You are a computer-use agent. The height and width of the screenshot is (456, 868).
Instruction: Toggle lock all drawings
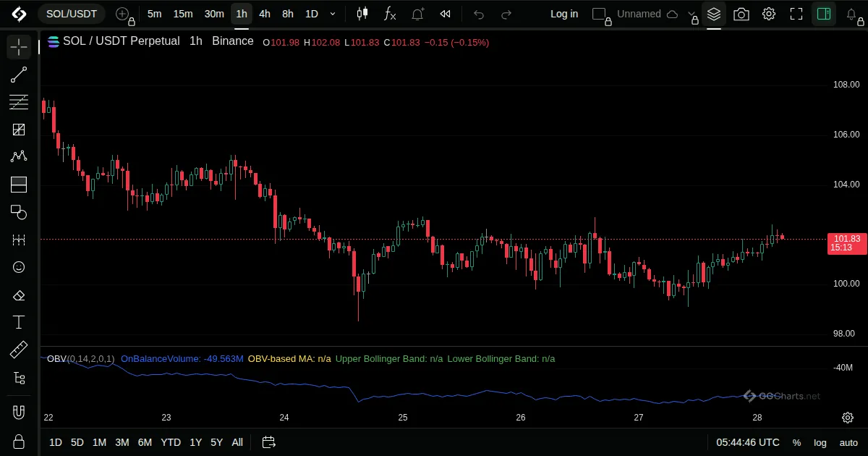19,441
